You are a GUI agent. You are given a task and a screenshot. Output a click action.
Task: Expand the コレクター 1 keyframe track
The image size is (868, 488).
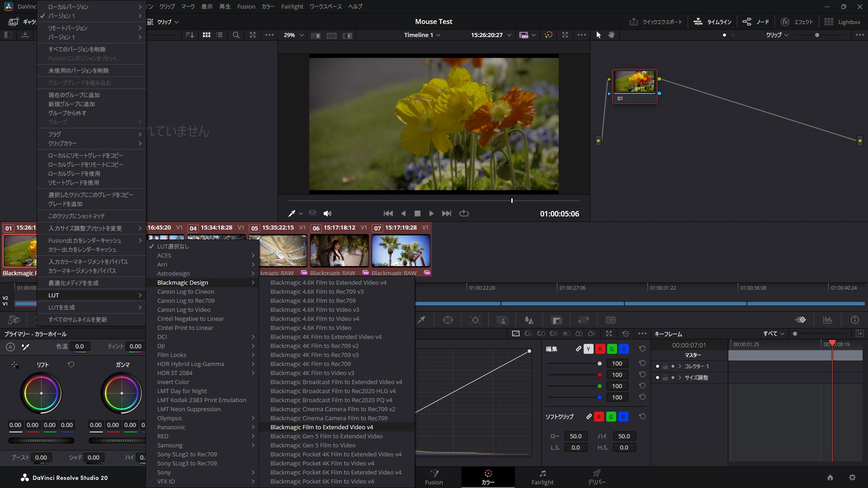coord(679,366)
